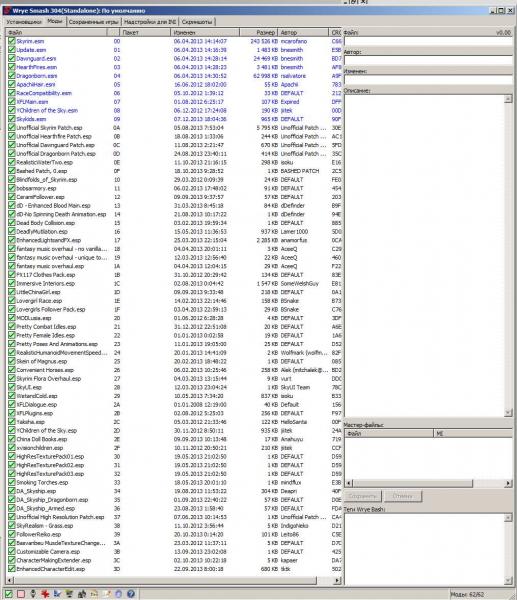517x600 pixels.
Task: Select the RealisticWaterTwo.esp row
Action: click(x=175, y=162)
